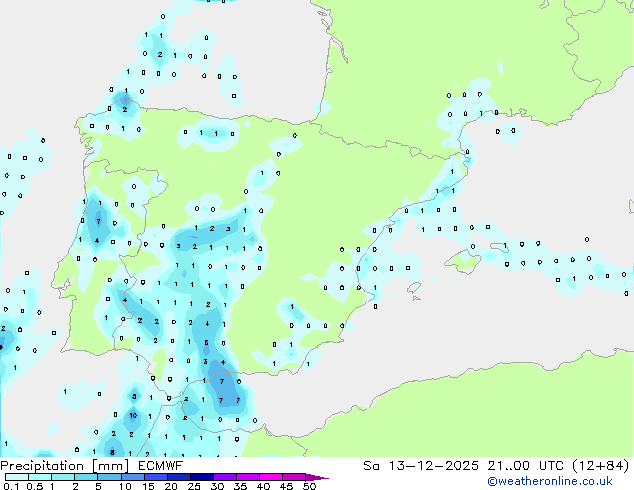The image size is (634, 490).
Task: Click the '21..00 UTC' time text
Action: [x=525, y=466]
